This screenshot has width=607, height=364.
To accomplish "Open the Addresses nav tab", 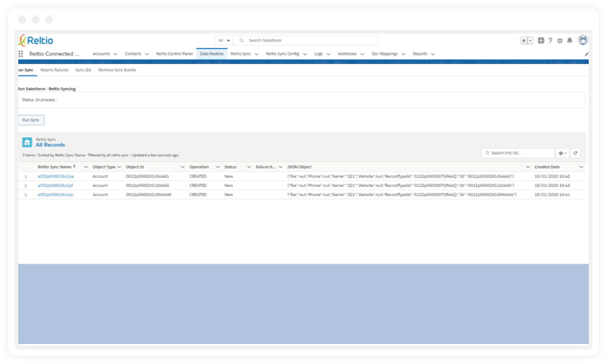I will pyautogui.click(x=348, y=54).
